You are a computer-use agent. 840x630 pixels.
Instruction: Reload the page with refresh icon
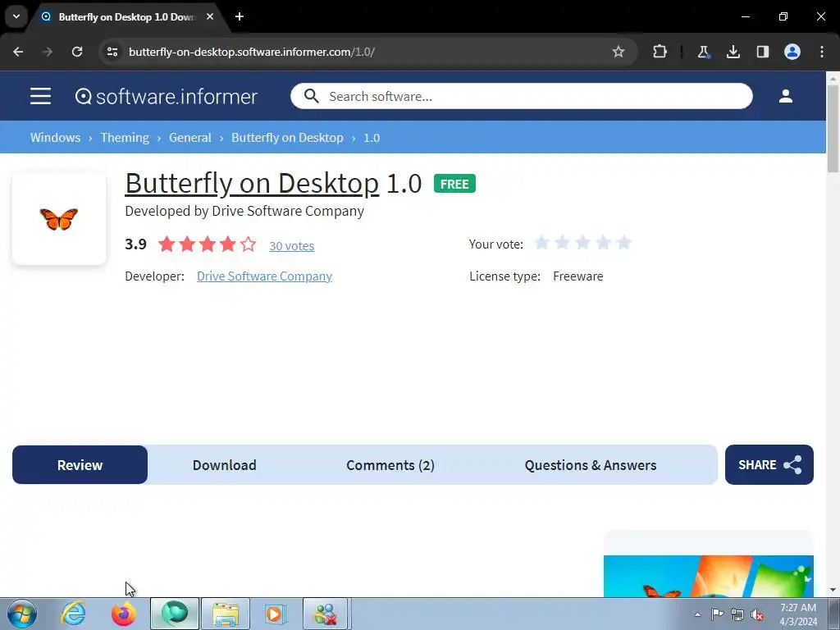(77, 52)
